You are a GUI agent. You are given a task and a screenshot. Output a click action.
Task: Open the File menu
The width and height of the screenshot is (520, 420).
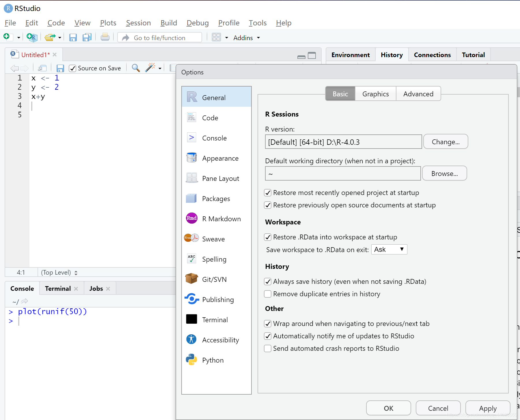(10, 23)
